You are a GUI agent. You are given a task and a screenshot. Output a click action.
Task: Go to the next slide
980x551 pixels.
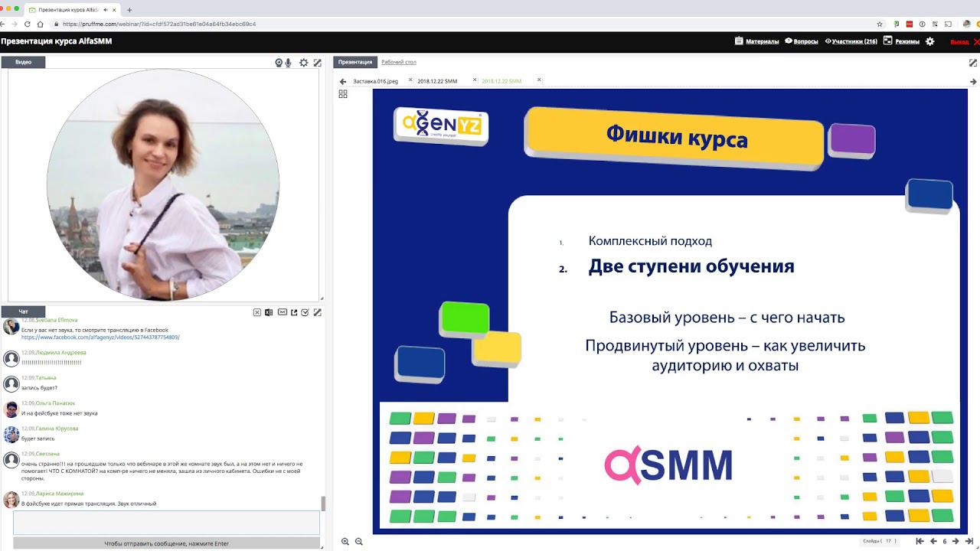click(x=955, y=541)
